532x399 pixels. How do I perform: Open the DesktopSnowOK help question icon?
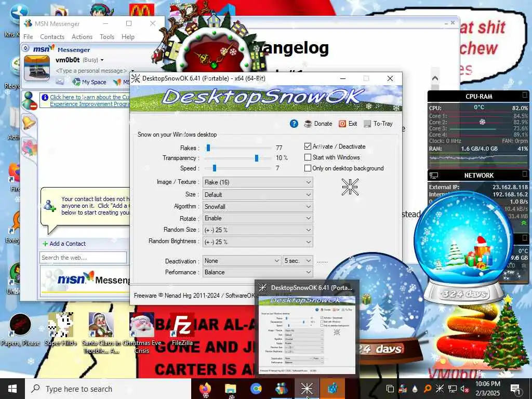294,124
